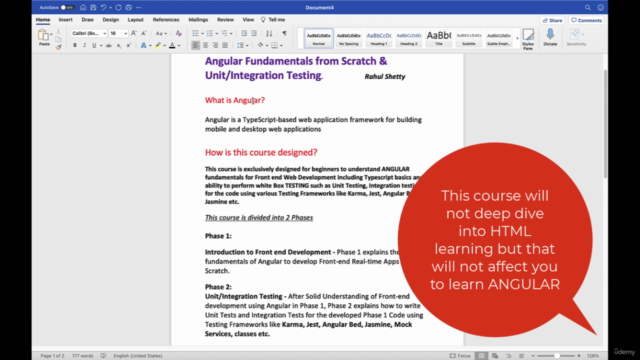Image resolution: width=640 pixels, height=360 pixels.
Task: Clear all formatting with the eraser A icon
Action: [x=178, y=33]
